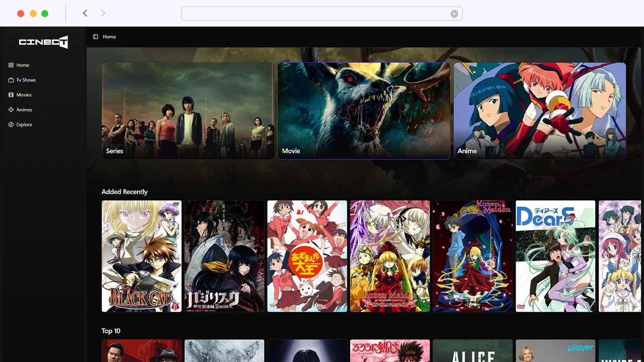Select the Black Cat poster
Viewport: 644px width, 362px height.
coord(141,256)
